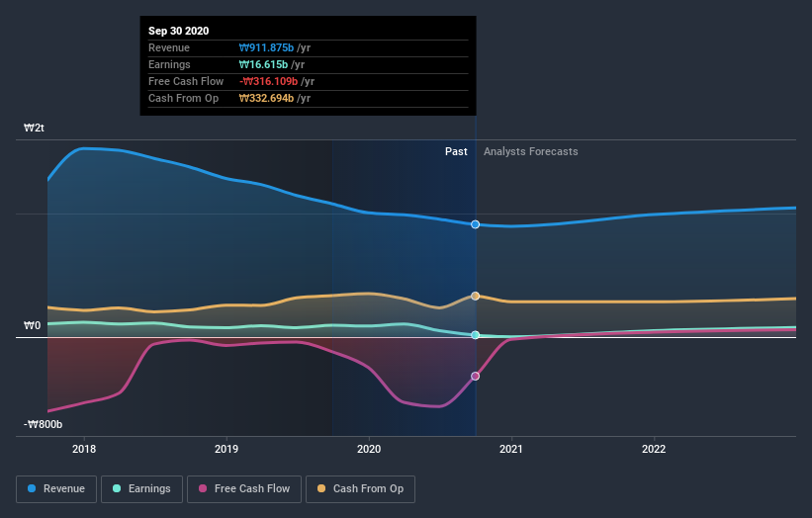The width and height of the screenshot is (812, 518).
Task: Toggle the Cash From Op legend button
Action: [x=360, y=489]
